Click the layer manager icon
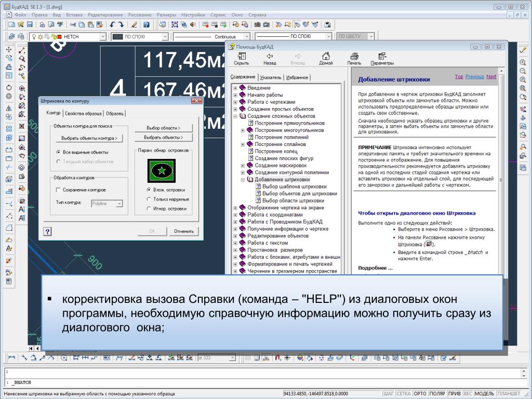 (11, 36)
